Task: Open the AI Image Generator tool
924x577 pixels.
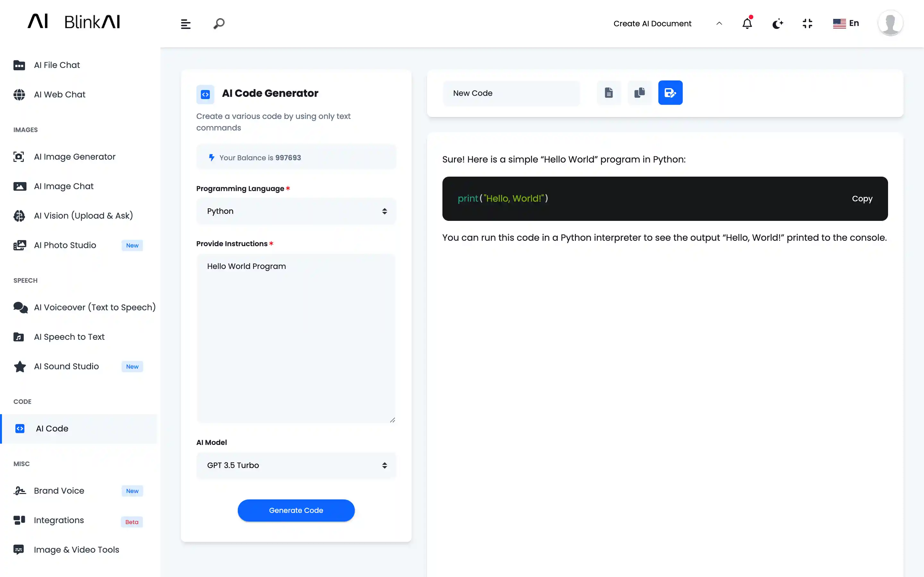Action: tap(74, 156)
